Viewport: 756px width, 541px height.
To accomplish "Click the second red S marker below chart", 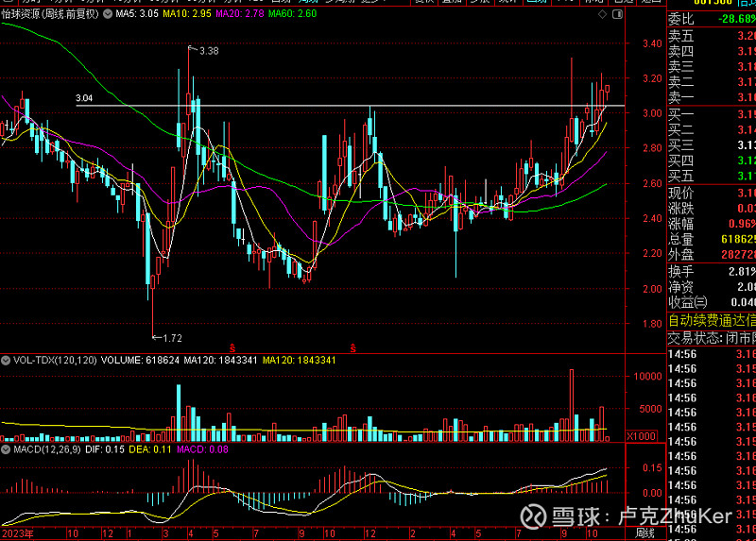I will click(352, 348).
